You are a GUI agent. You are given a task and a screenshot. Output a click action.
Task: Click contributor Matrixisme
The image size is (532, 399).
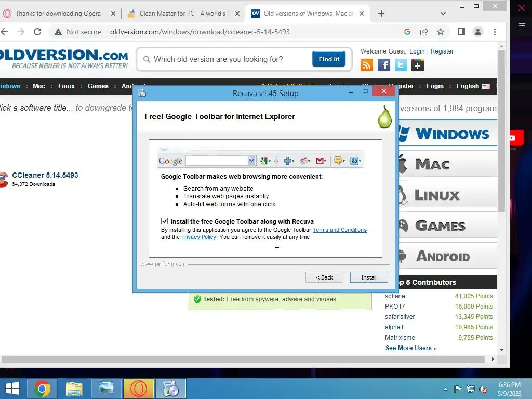tap(400, 338)
